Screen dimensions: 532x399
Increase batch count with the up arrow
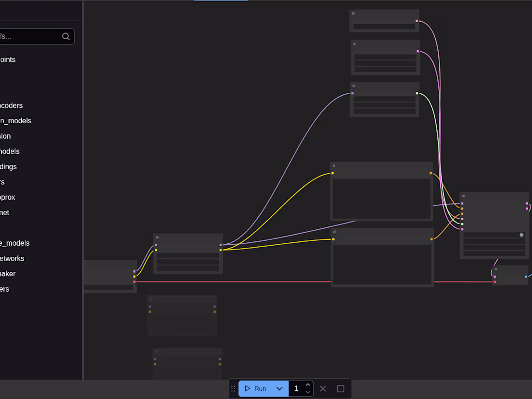click(x=308, y=385)
